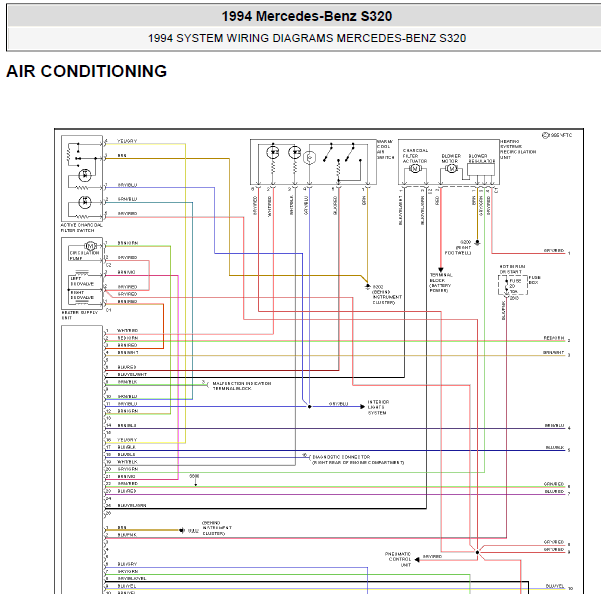Select the "AIR CONDITIONING" heading
This screenshot has height=594, width=601.
87,71
